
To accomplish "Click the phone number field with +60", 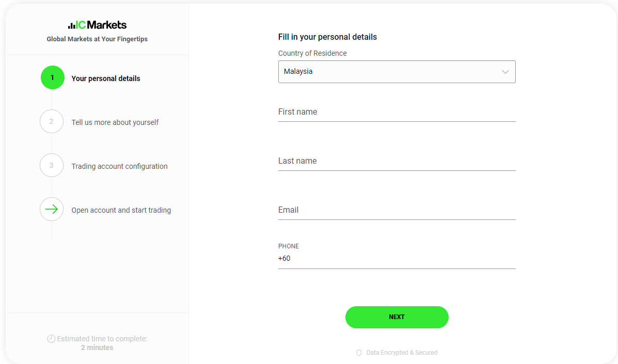I will (x=397, y=259).
